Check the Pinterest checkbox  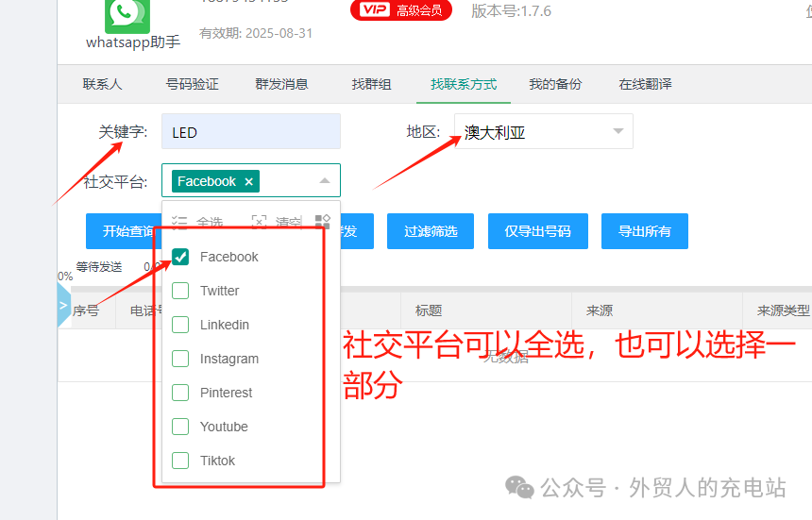coord(180,393)
